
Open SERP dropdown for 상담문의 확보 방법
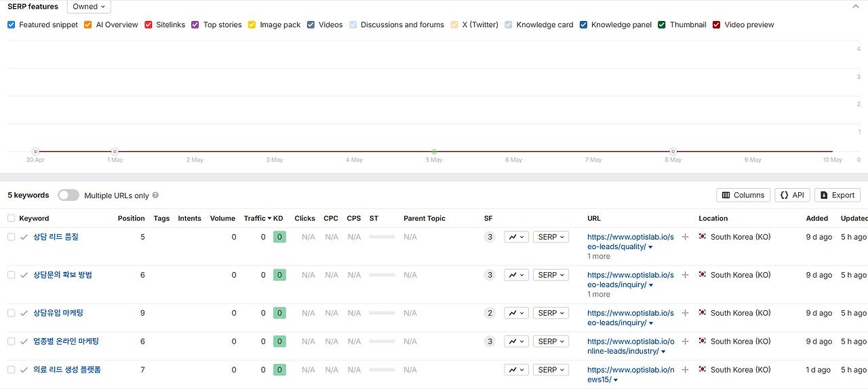[x=551, y=275]
